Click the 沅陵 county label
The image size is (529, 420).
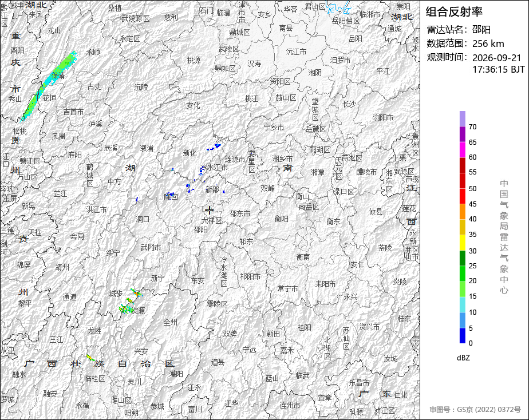click(x=141, y=87)
